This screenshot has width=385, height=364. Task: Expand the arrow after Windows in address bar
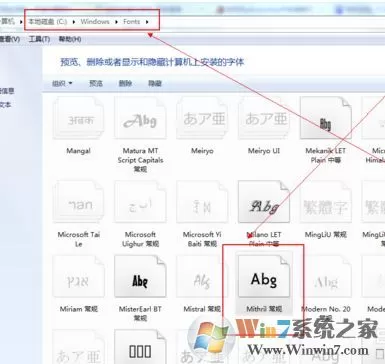116,22
